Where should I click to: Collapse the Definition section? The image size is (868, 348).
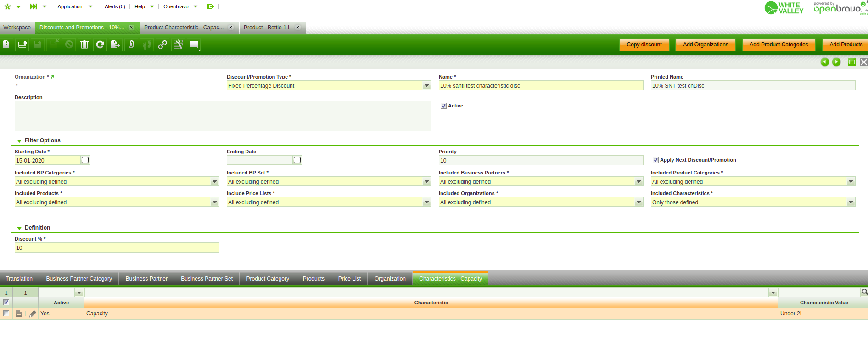[x=19, y=228]
